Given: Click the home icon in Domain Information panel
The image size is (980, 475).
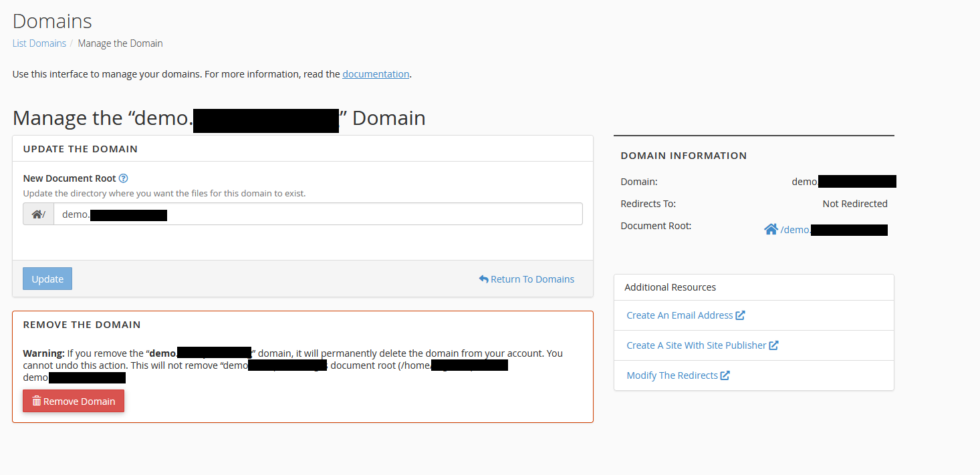Looking at the screenshot, I should pyautogui.click(x=771, y=230).
